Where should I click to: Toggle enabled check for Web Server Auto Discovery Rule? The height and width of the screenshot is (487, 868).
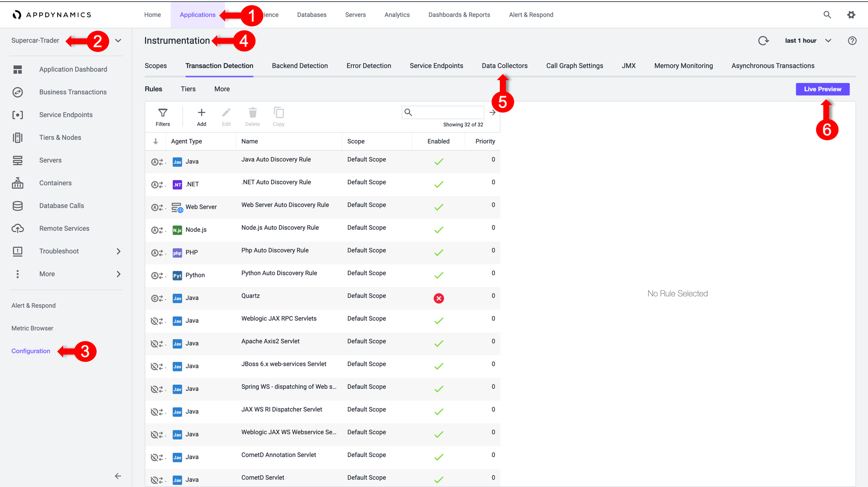[439, 207]
